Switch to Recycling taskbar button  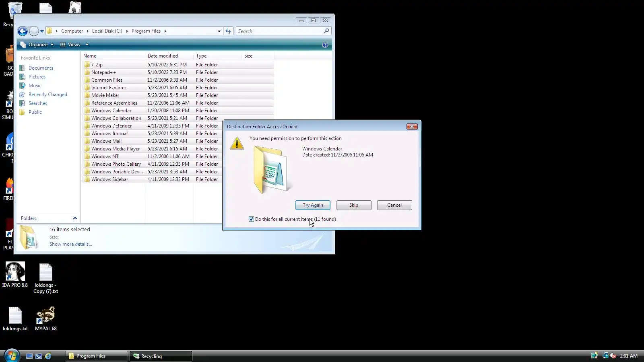[x=161, y=356]
